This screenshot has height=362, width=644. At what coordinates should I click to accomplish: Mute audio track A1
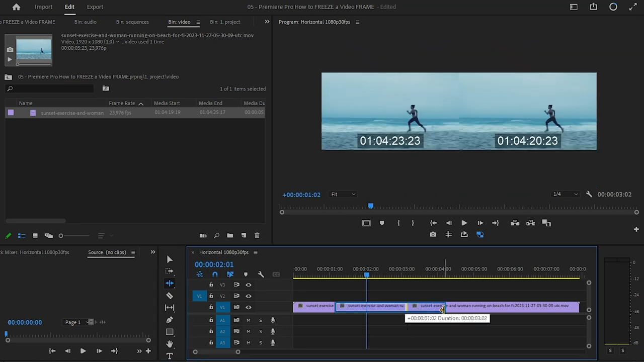(248, 320)
